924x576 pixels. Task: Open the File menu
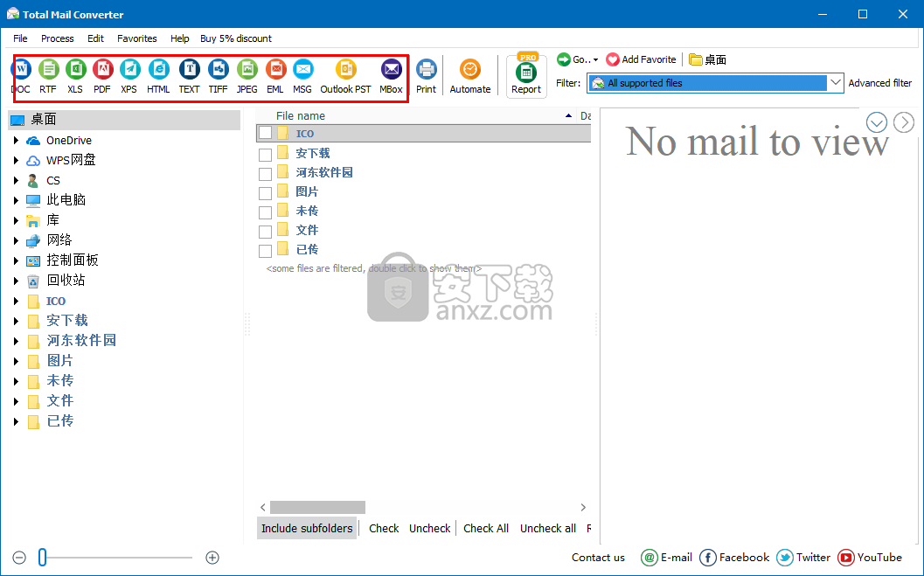coord(21,38)
